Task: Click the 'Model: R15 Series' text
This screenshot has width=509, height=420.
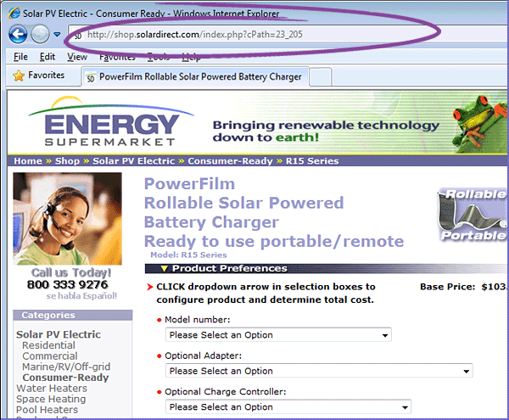Action: [x=188, y=255]
